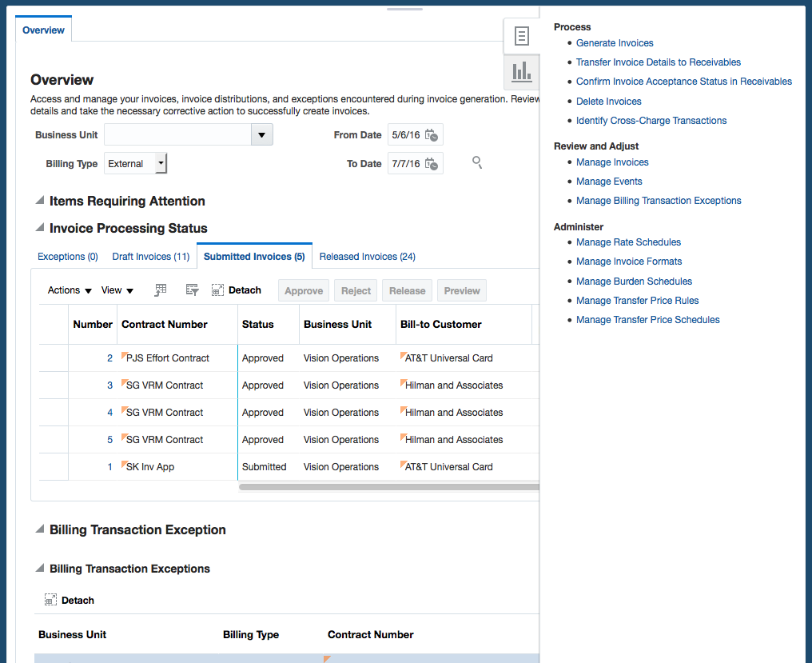Screen dimensions: 812x663
Task: Click the horizontal scrollbar of the invoices table
Action: click(388, 486)
